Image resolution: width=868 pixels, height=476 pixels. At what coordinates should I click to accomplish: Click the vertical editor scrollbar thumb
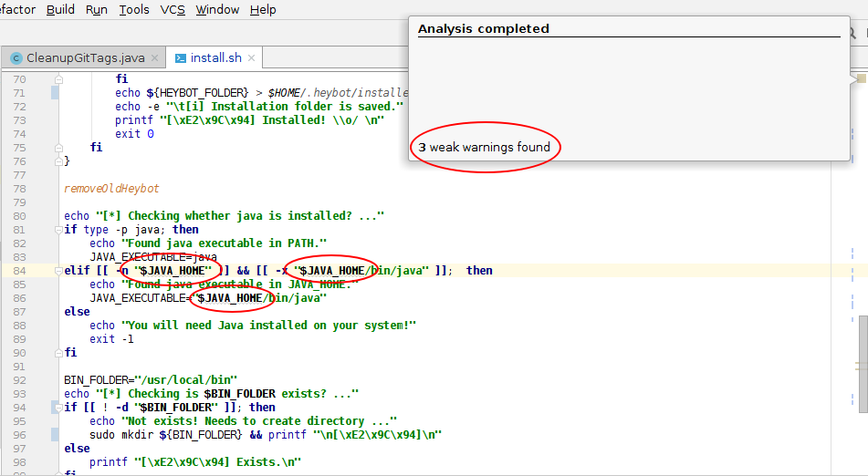click(x=863, y=365)
